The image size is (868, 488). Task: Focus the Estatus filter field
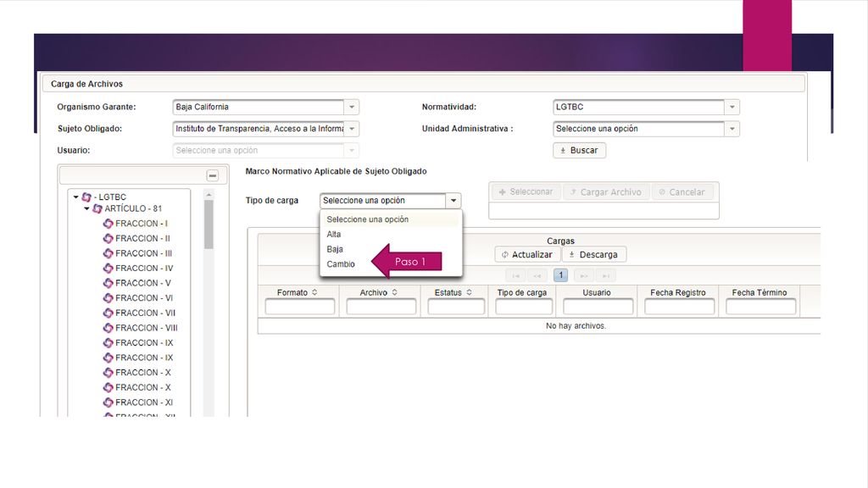click(x=456, y=307)
